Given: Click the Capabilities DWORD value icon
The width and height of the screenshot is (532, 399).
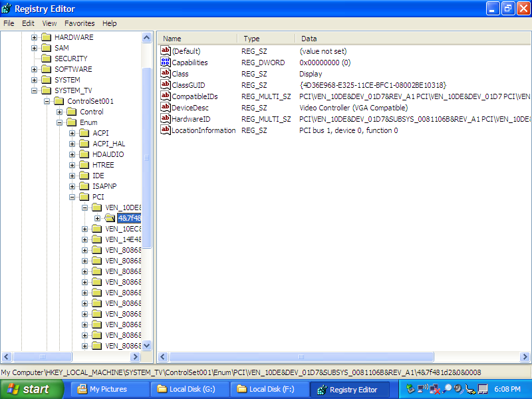Looking at the screenshot, I should tap(165, 62).
